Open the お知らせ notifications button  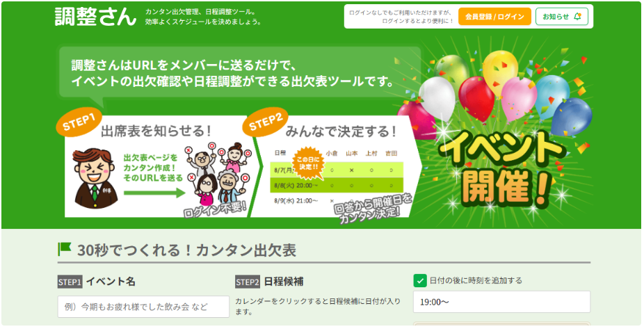[561, 17]
